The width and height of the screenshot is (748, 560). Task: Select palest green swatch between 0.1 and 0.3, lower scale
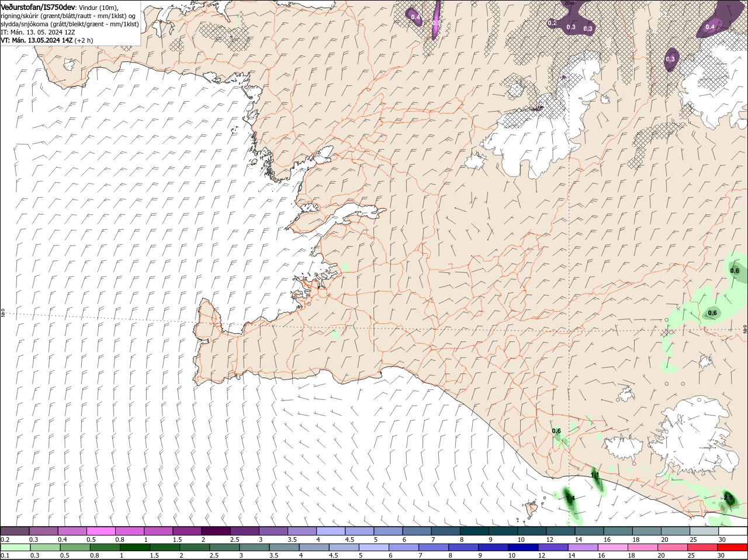15,547
